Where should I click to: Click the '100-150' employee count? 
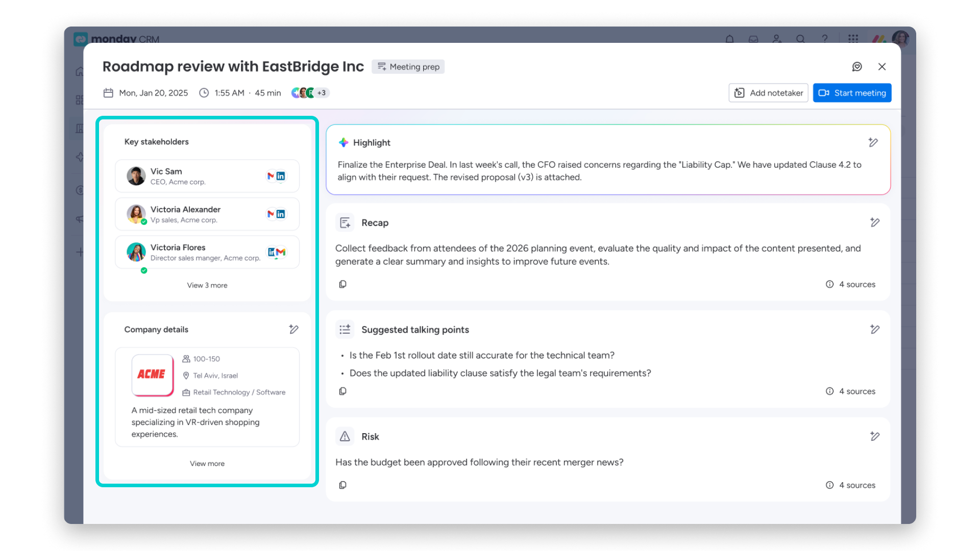click(206, 359)
